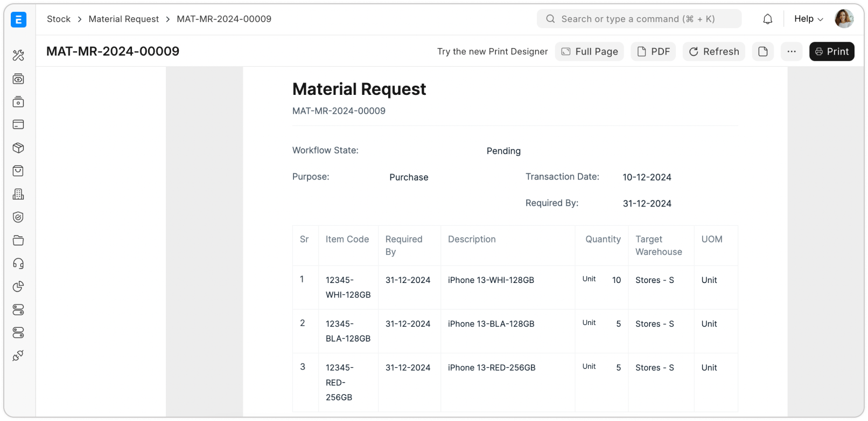Open the user avatar profile menu
The height and width of the screenshot is (421, 868).
click(844, 19)
